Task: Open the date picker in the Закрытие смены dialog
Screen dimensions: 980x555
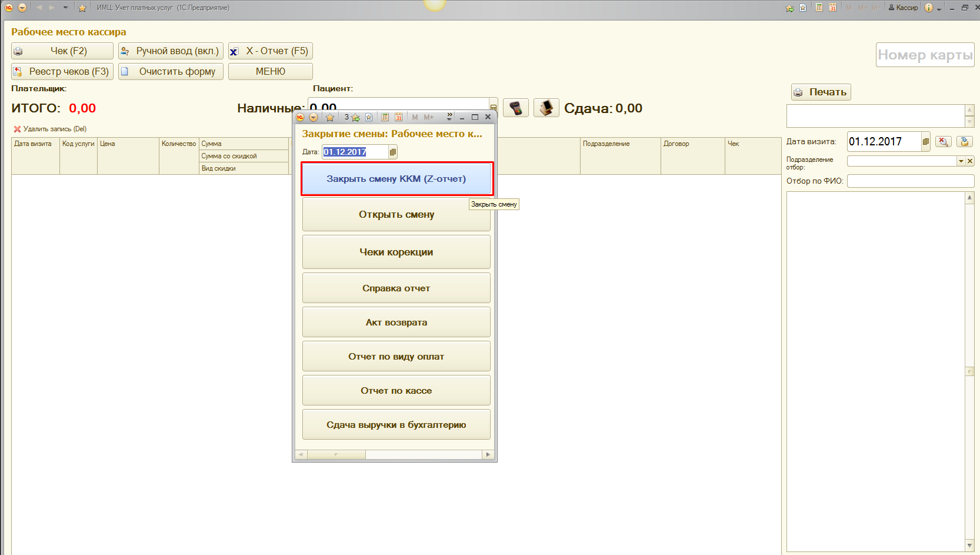Action: tap(393, 152)
